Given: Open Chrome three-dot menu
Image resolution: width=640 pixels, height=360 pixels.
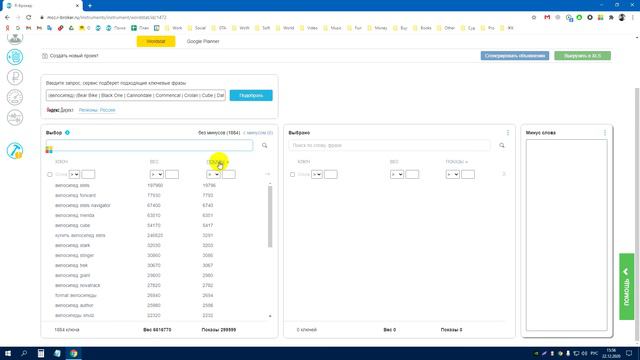Looking at the screenshot, I should tap(633, 18).
